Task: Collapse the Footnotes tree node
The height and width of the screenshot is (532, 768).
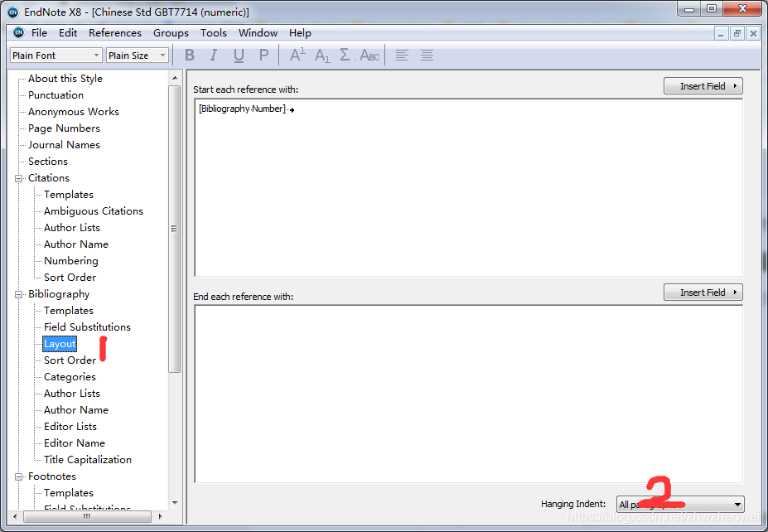Action: point(18,476)
